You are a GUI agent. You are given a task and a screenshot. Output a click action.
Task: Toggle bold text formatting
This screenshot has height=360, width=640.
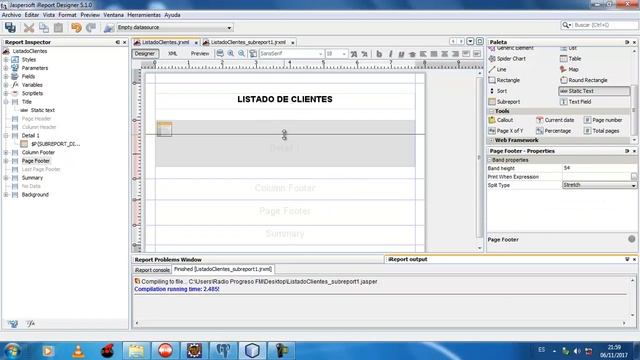click(379, 53)
